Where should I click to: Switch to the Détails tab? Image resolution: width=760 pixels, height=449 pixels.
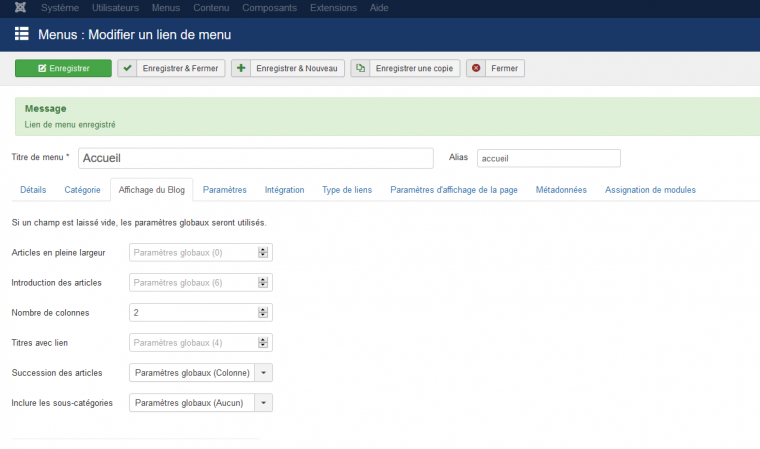tap(33, 190)
